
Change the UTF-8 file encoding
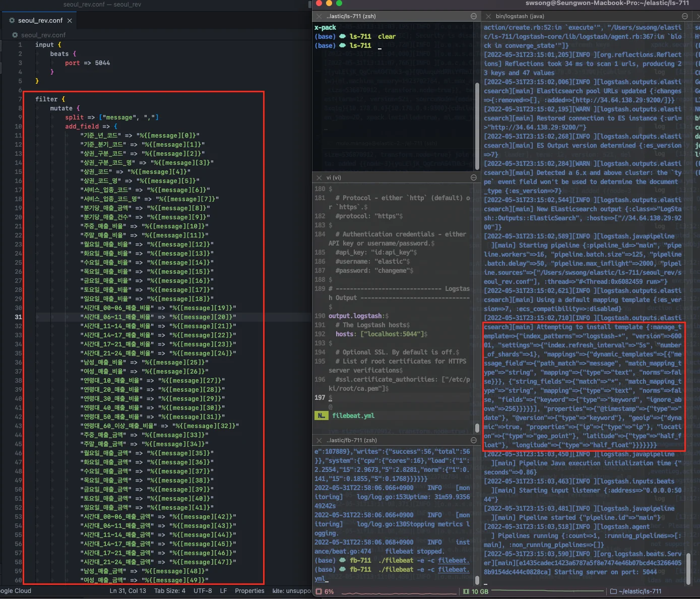pyautogui.click(x=203, y=591)
